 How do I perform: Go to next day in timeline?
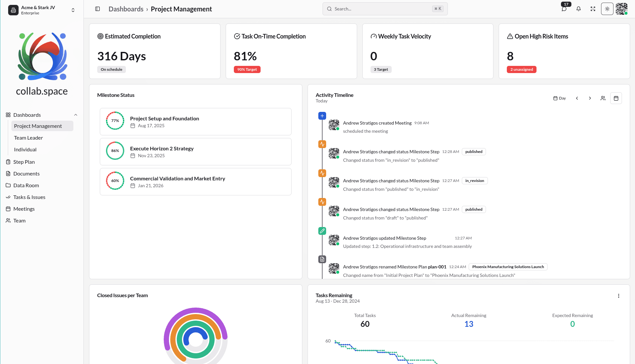click(x=590, y=98)
